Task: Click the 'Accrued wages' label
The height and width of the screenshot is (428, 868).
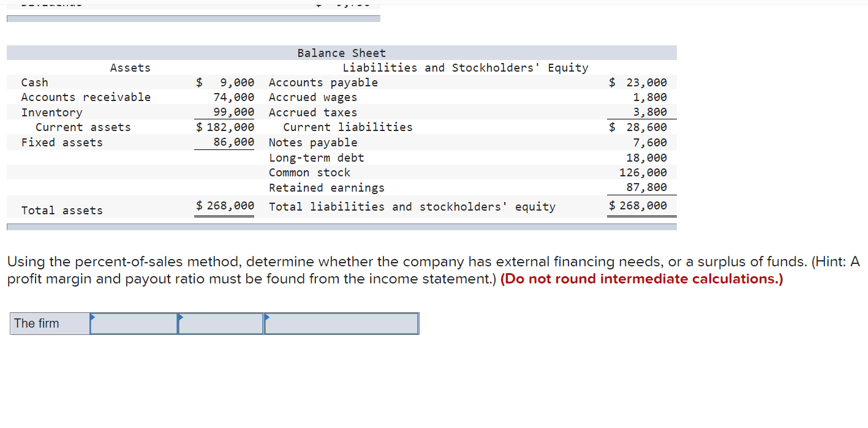Action: pyautogui.click(x=313, y=97)
